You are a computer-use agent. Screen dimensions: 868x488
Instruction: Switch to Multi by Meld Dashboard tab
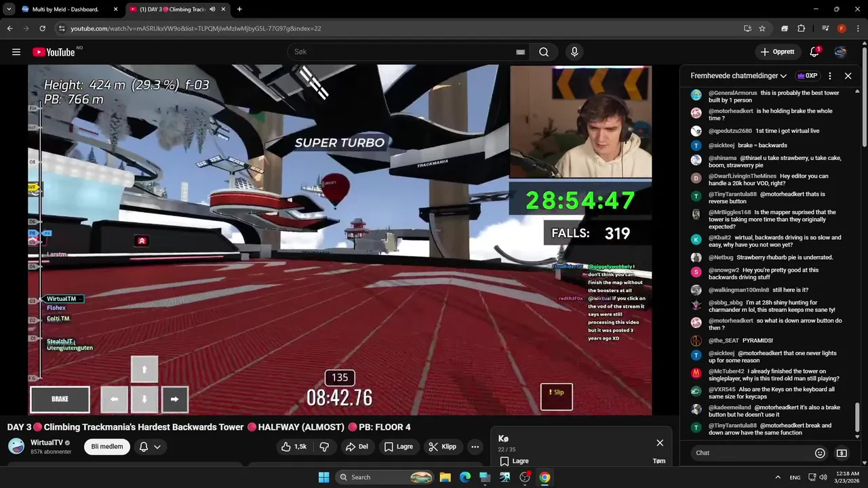pos(65,9)
